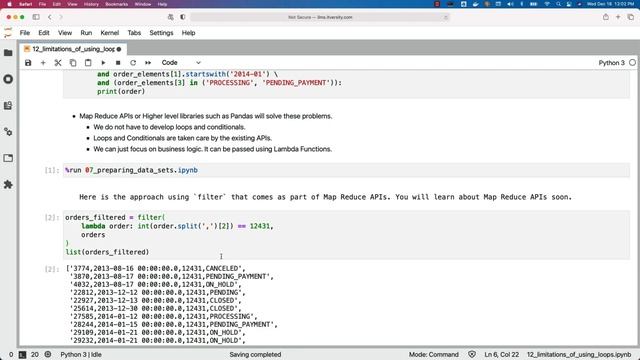The width and height of the screenshot is (640, 360).
Task: Open the JupyterLab Edit menu
Action: 44,33
